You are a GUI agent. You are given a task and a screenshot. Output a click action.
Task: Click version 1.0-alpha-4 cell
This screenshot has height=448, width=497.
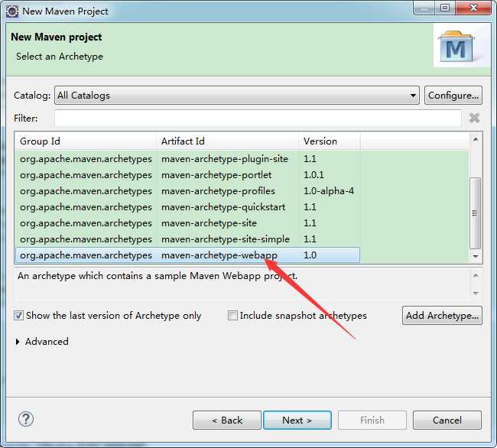coord(329,191)
